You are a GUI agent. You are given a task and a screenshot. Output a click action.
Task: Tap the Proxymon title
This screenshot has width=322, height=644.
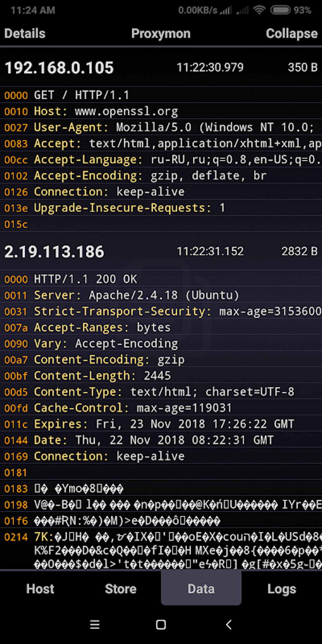click(x=161, y=33)
